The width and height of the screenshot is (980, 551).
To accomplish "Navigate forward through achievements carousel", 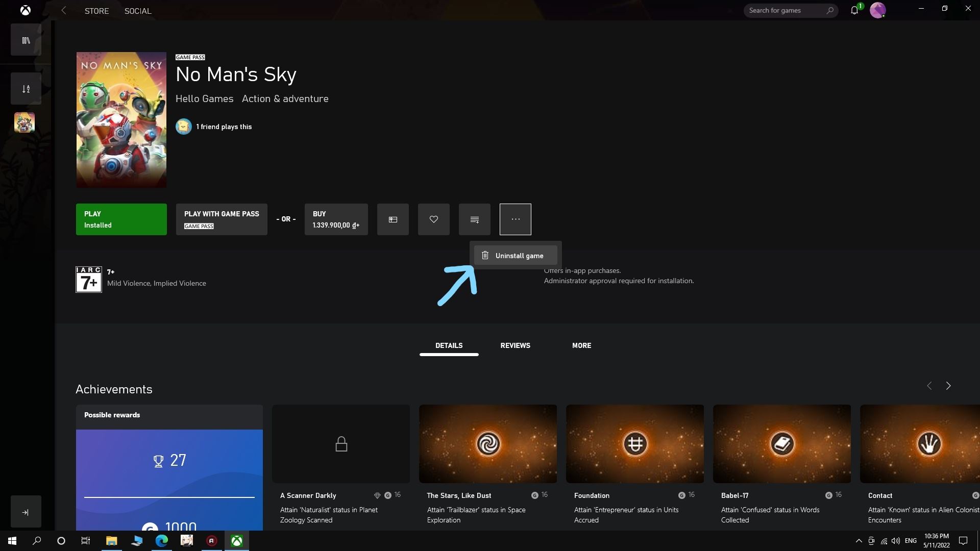I will point(948,386).
